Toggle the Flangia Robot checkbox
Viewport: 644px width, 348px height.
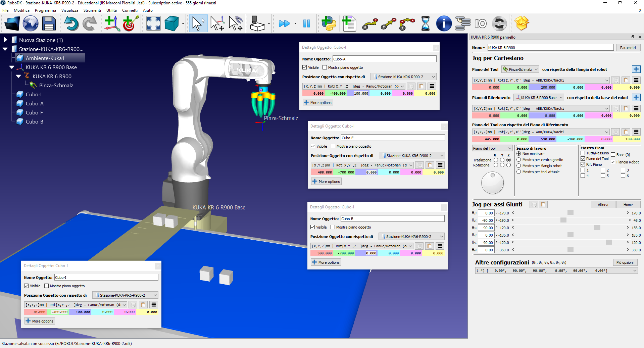(613, 162)
